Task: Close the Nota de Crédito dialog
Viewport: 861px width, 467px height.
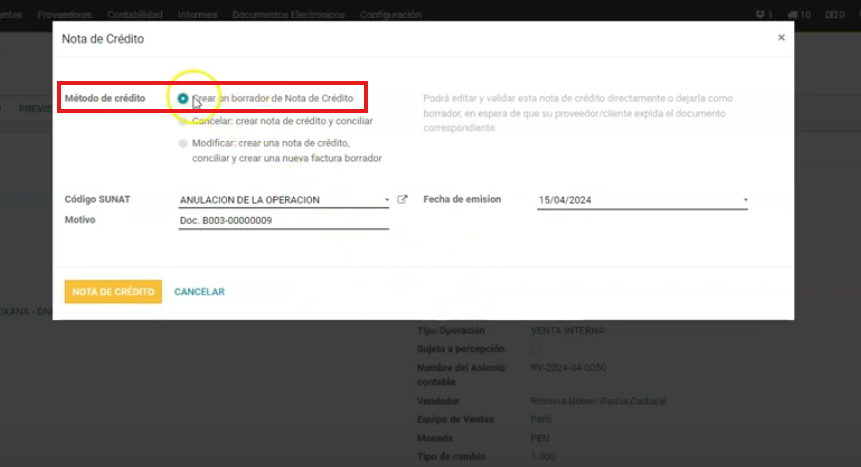Action: coord(781,38)
